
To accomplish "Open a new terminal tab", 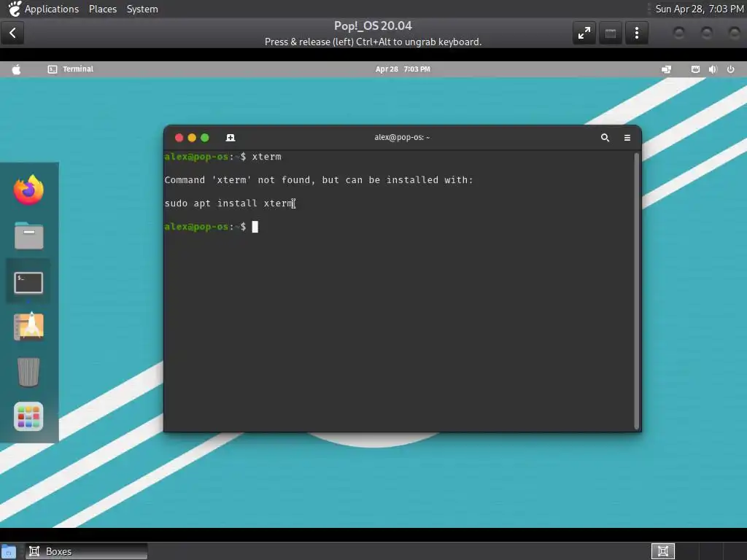I will click(x=230, y=138).
